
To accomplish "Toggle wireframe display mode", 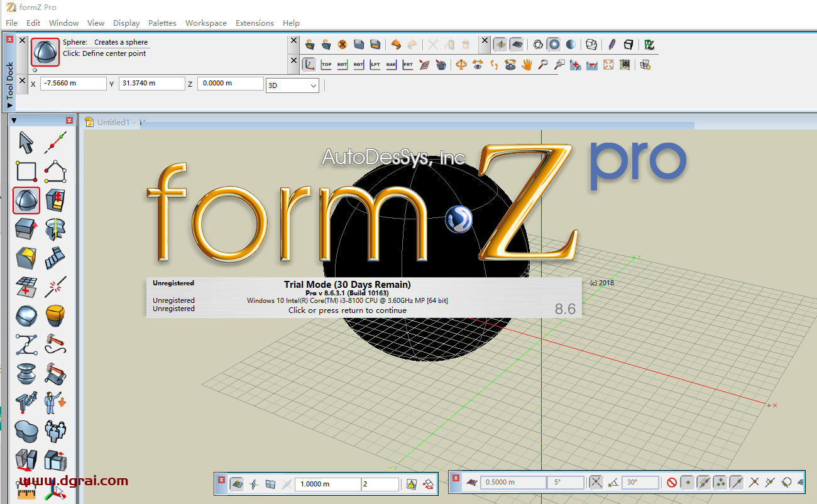I will (x=538, y=45).
